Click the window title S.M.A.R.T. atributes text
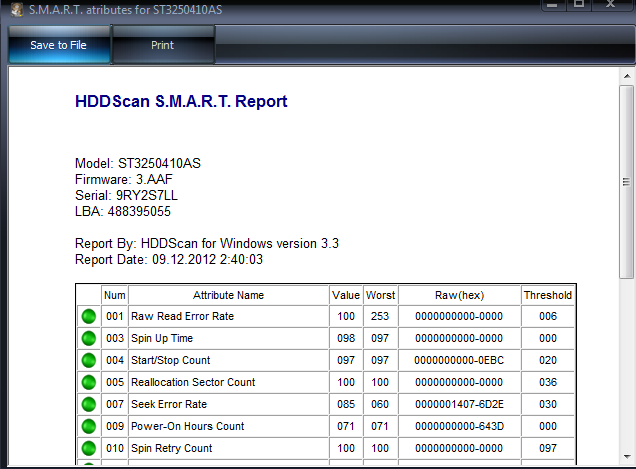The height and width of the screenshot is (469, 636). coord(125,9)
